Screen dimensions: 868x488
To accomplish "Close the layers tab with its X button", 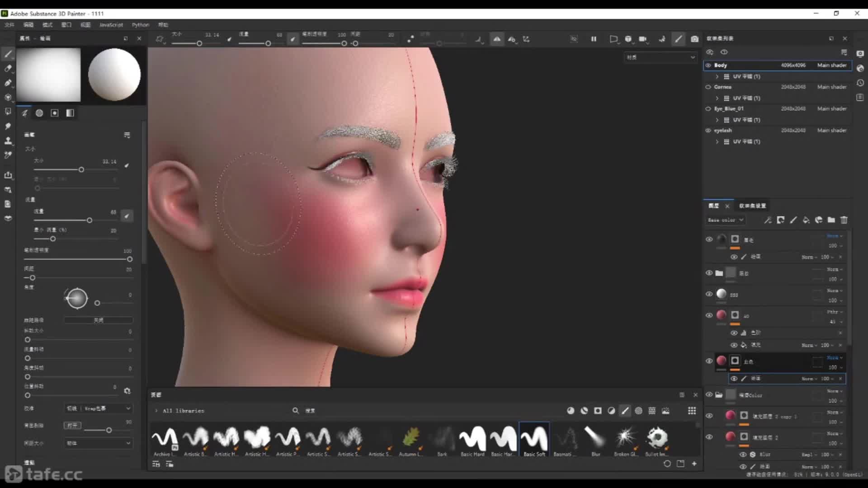I will tap(727, 206).
